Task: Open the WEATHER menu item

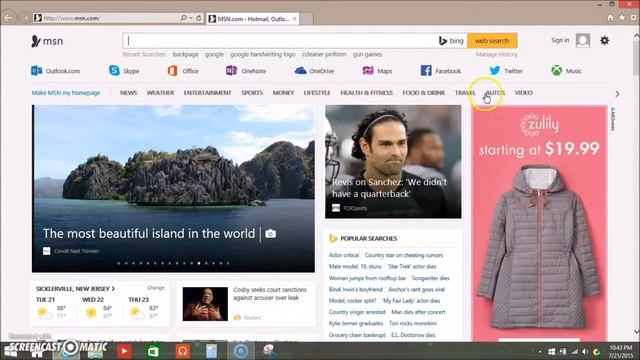Action: pos(160,93)
